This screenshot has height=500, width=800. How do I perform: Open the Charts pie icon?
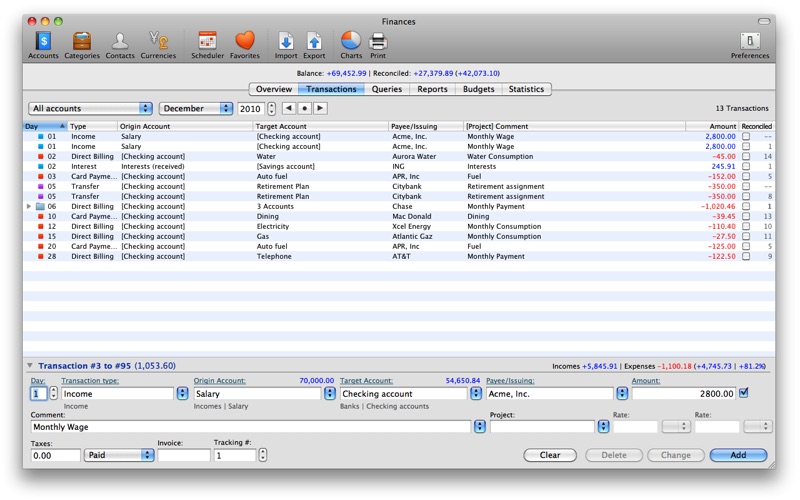pos(351,41)
